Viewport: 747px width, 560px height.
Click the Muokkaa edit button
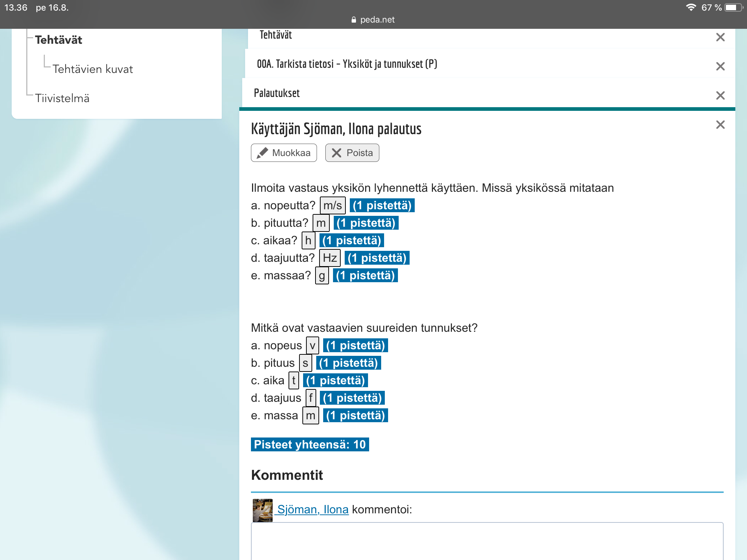[284, 153]
